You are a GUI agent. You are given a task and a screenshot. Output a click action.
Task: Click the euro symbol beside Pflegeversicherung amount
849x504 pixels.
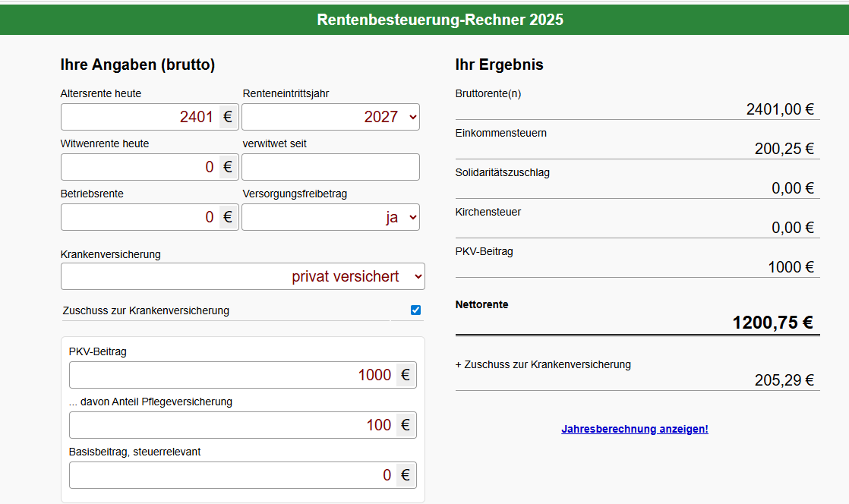(x=406, y=425)
